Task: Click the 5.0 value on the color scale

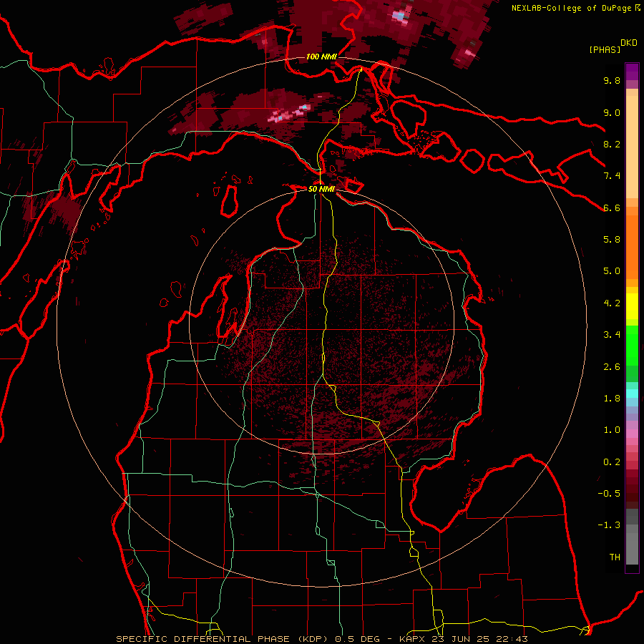Action: (x=612, y=271)
